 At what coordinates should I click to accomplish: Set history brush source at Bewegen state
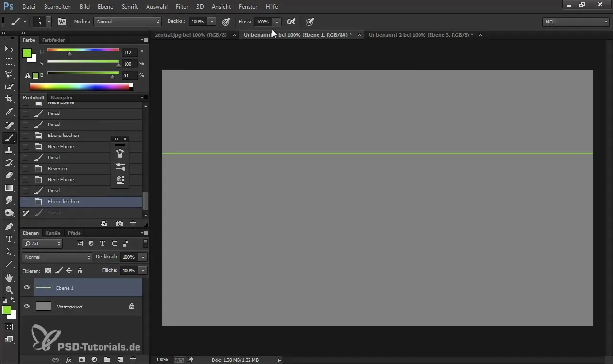25,169
